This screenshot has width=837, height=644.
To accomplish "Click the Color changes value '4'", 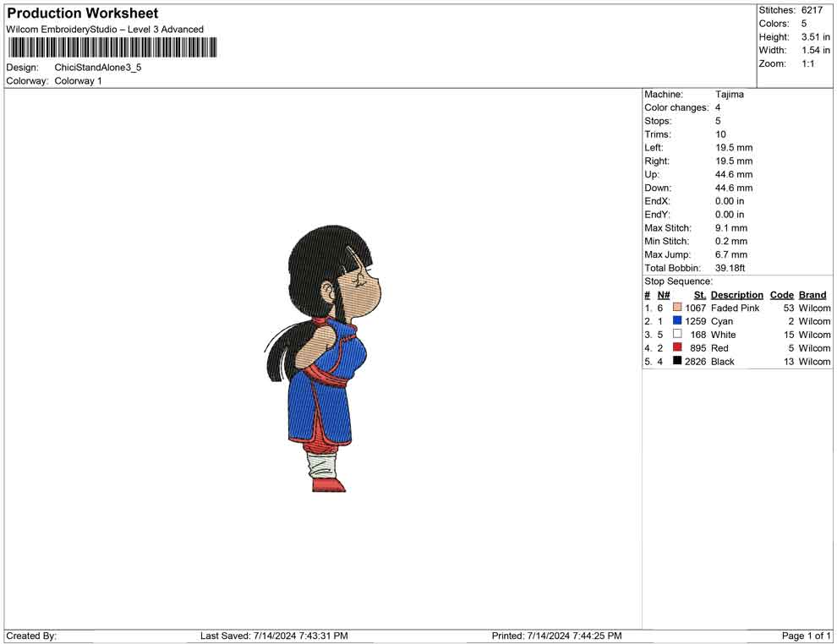I will tap(718, 108).
